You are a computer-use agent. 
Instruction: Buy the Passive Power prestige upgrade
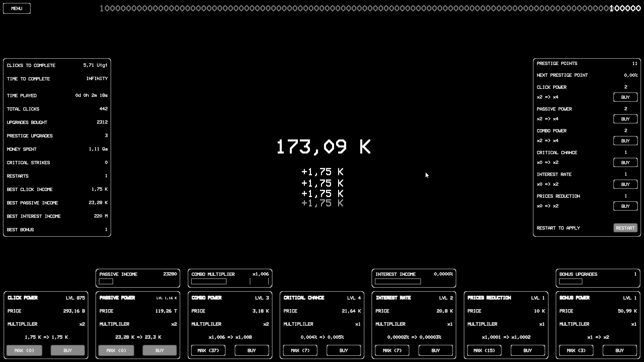(x=625, y=119)
